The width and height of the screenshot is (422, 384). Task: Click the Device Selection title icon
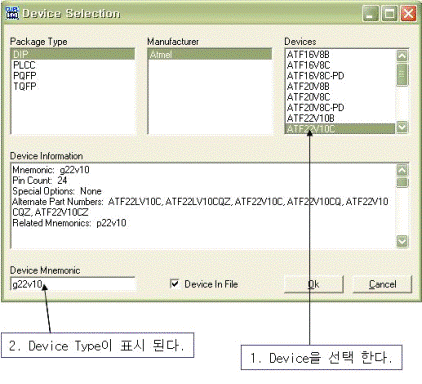[12, 13]
